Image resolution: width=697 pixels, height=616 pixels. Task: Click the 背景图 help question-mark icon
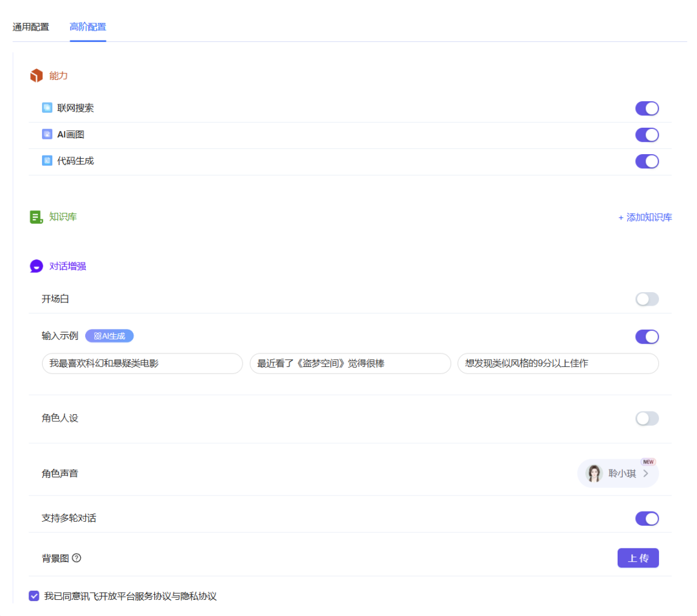(x=77, y=558)
